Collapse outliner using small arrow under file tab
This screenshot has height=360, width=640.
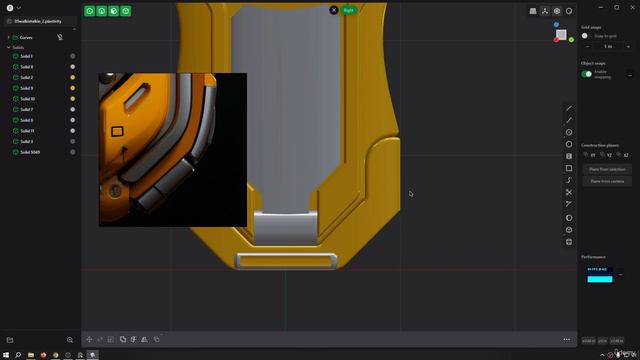74,29
